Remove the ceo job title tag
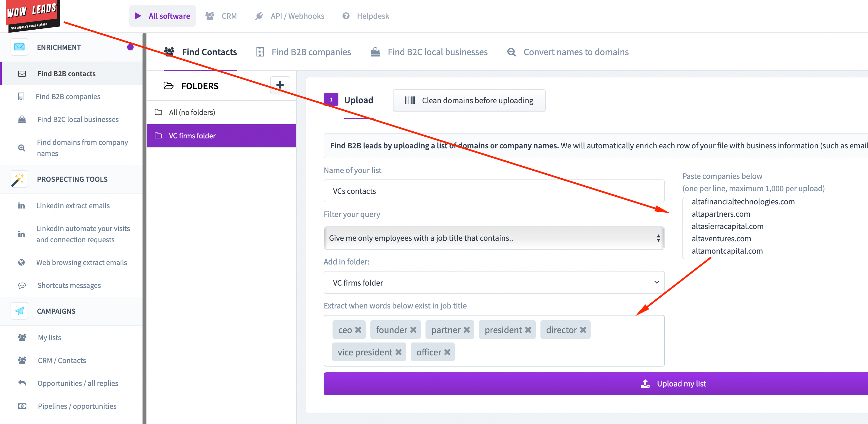The height and width of the screenshot is (424, 868). (x=358, y=330)
